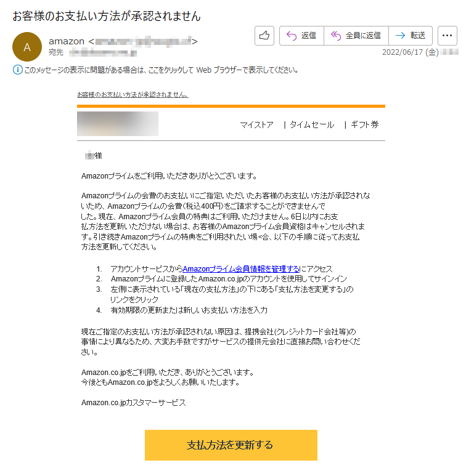
Task: Open the three-dots more actions menu
Action: pos(447,36)
